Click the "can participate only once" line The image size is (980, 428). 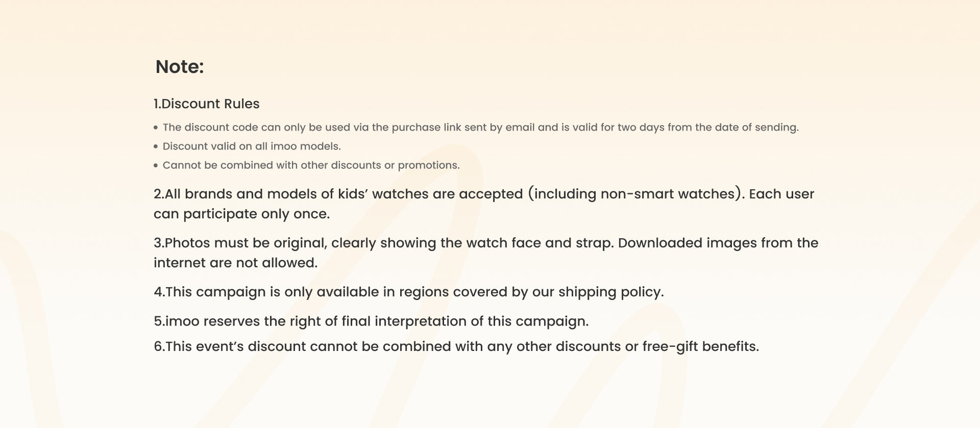coord(241,214)
